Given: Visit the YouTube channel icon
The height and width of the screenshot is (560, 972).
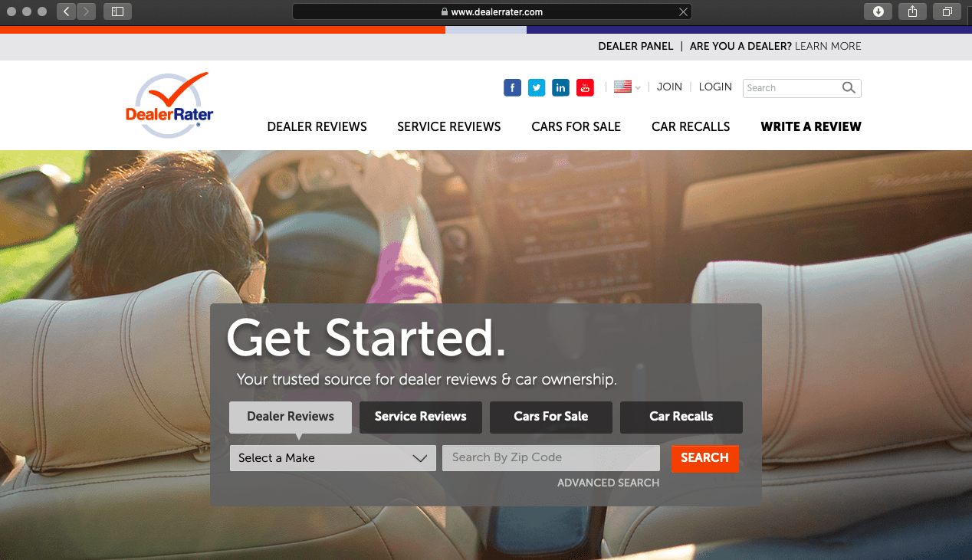Looking at the screenshot, I should click(x=586, y=87).
